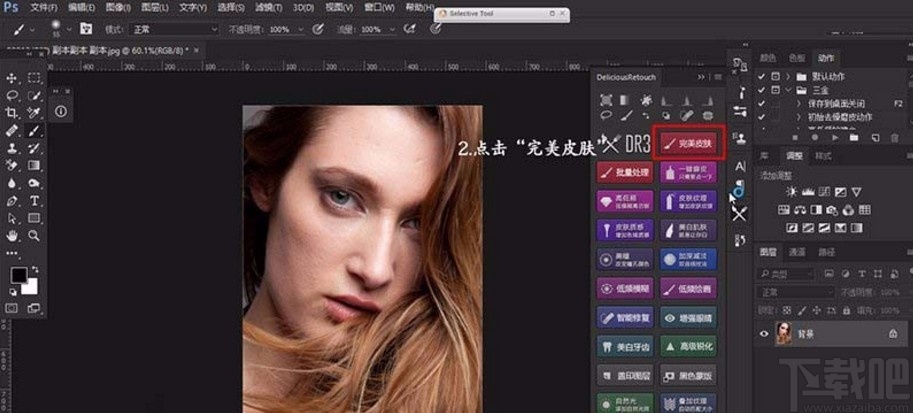Click the white background color swatch
This screenshot has height=413, width=913.
(30, 287)
